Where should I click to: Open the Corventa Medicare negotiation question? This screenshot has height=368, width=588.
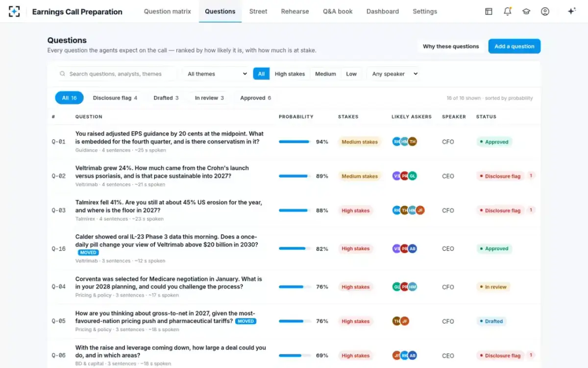pyautogui.click(x=169, y=283)
